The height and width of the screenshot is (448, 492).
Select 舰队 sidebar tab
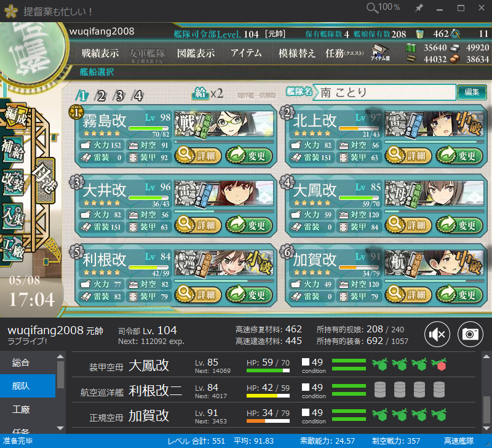coord(28,386)
